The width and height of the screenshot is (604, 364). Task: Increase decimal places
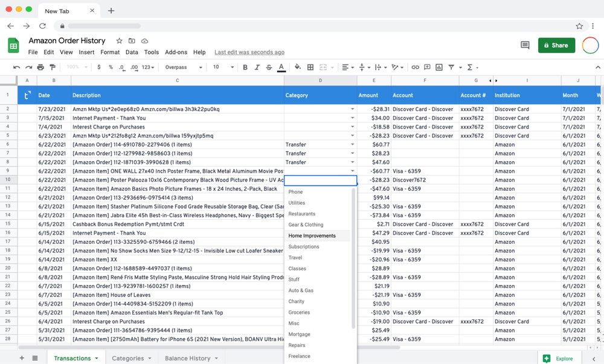pyautogui.click(x=134, y=68)
